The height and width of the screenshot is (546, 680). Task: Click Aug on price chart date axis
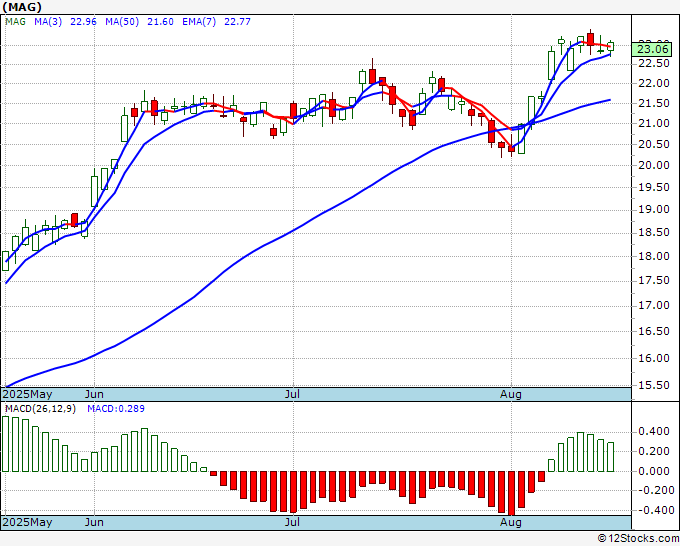click(x=510, y=394)
